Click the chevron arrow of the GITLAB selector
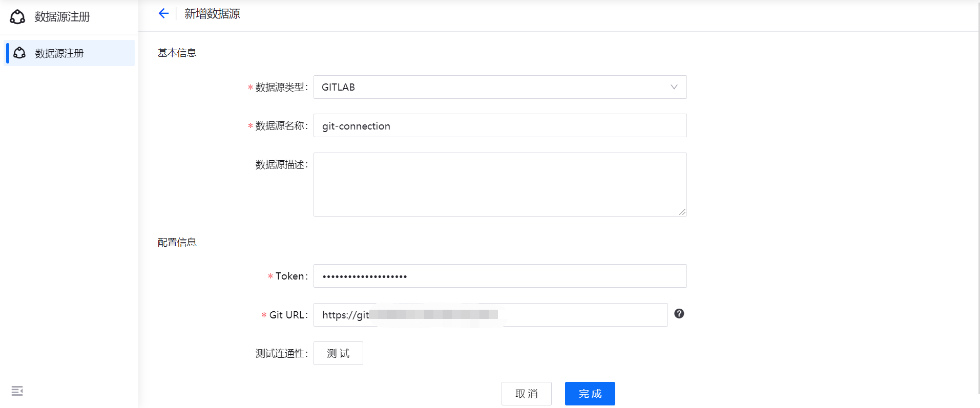 pyautogui.click(x=674, y=87)
